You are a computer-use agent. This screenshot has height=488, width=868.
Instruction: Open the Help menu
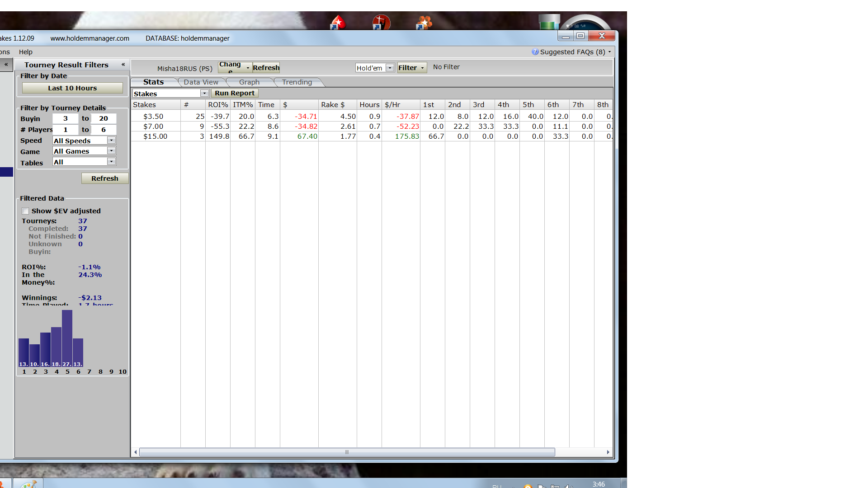pos(25,52)
